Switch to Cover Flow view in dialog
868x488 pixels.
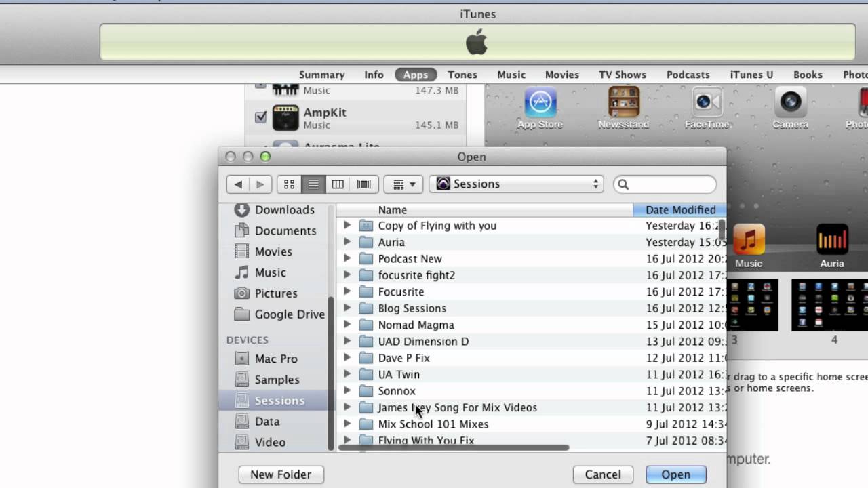[363, 184]
